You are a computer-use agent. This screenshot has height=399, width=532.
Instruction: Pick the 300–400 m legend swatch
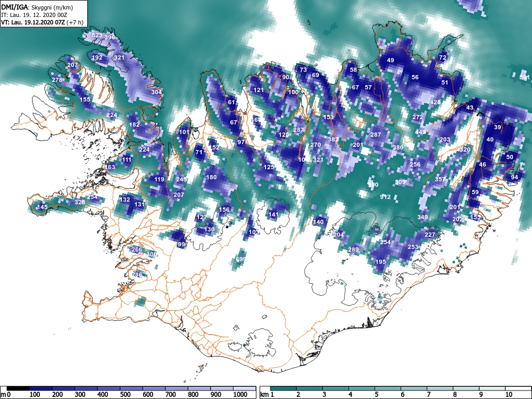[86, 388]
